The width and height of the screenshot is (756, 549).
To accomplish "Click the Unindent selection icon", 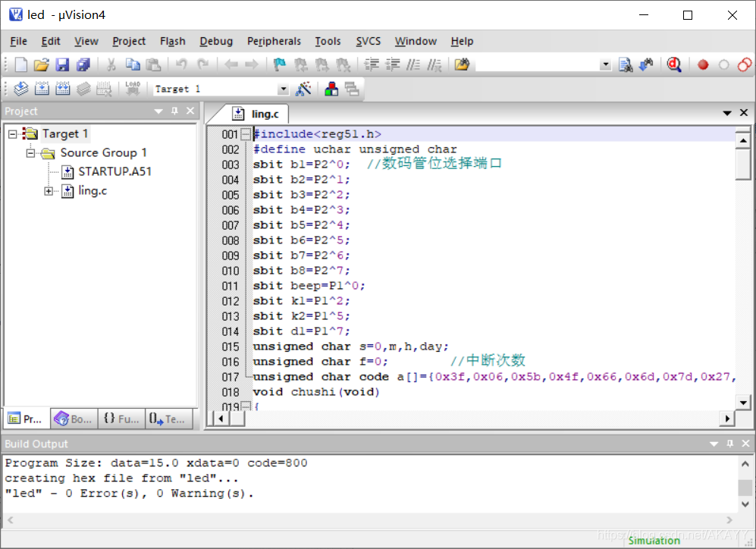I will point(393,64).
